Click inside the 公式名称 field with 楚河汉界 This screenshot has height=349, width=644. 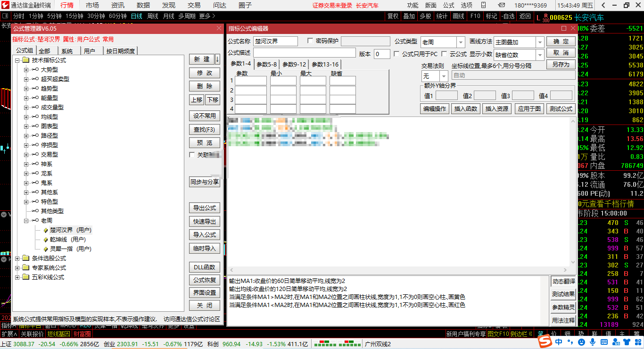tap(276, 41)
